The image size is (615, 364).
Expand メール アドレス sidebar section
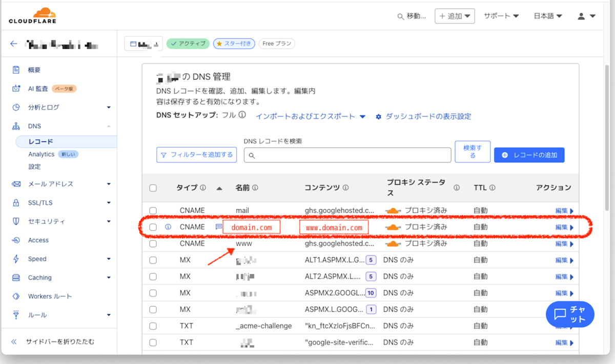pyautogui.click(x=109, y=184)
